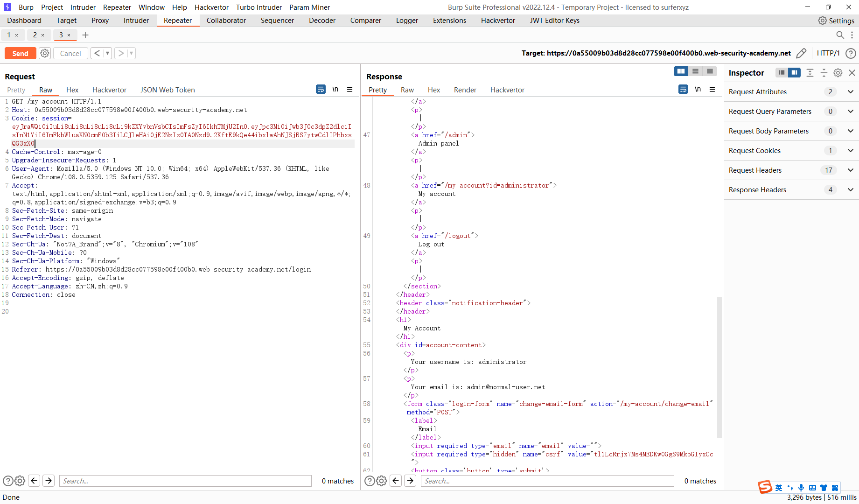This screenshot has height=504, width=859.
Task: Search Repeater tabs with the magnifier icon
Action: coord(840,35)
